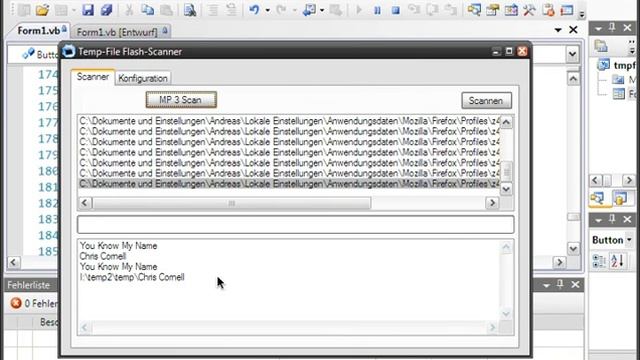The image size is (640, 360).
Task: Click the Navigate Backward toolbar icon
Action: (309, 9)
